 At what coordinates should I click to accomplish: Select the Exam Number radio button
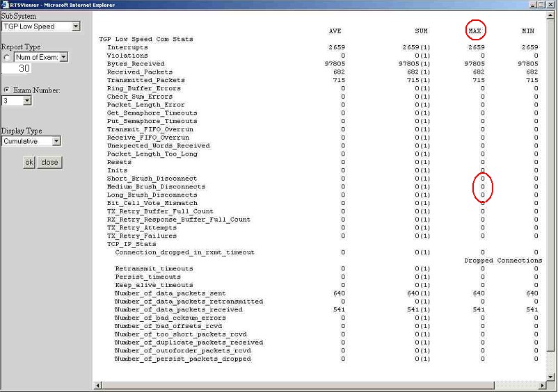[x=7, y=90]
